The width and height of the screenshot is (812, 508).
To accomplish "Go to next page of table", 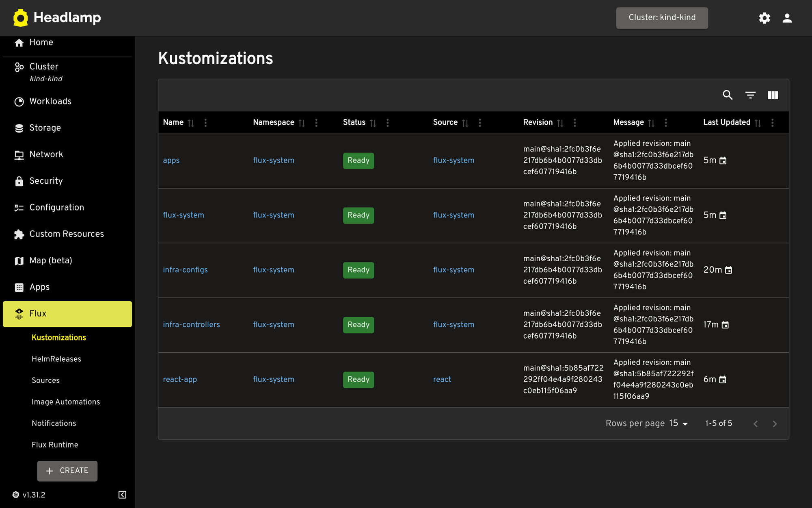I will [x=775, y=424].
